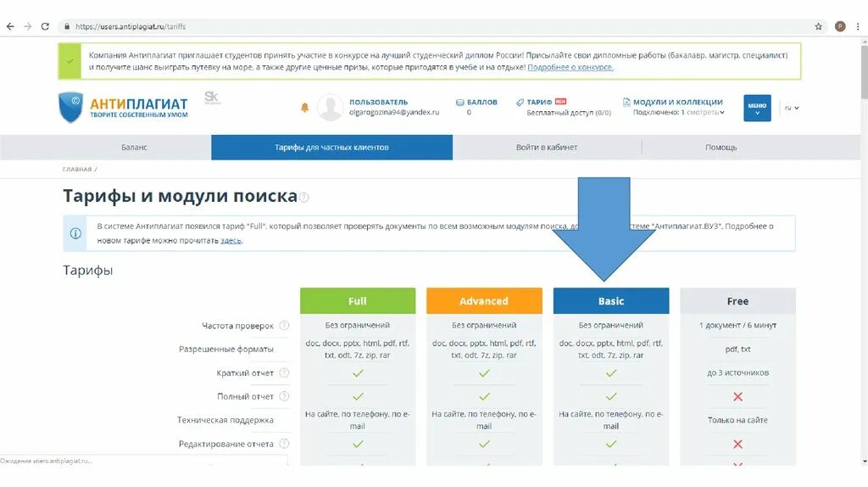Click the ТАРИФ tag icon
868x487 pixels.
[520, 102]
